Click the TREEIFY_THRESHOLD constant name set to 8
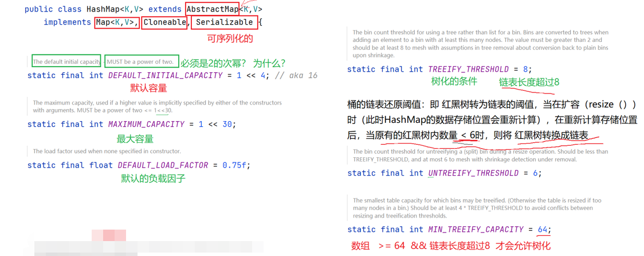The height and width of the screenshot is (256, 644). (x=469, y=69)
